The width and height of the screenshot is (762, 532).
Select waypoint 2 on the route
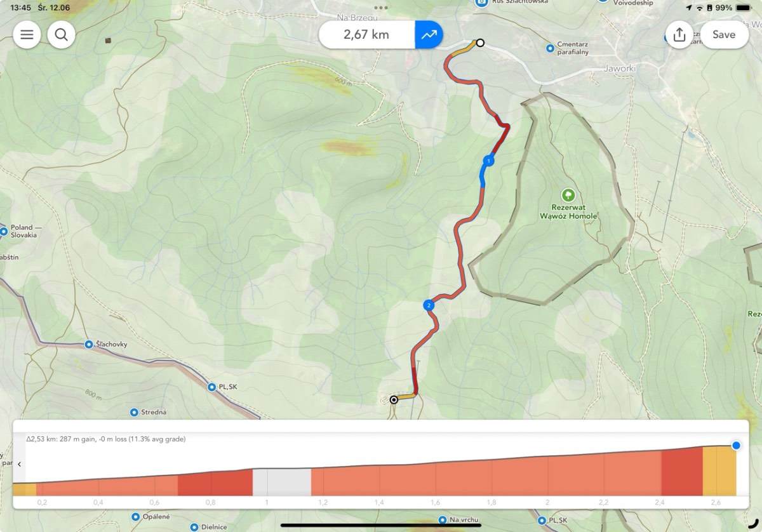[x=429, y=305]
